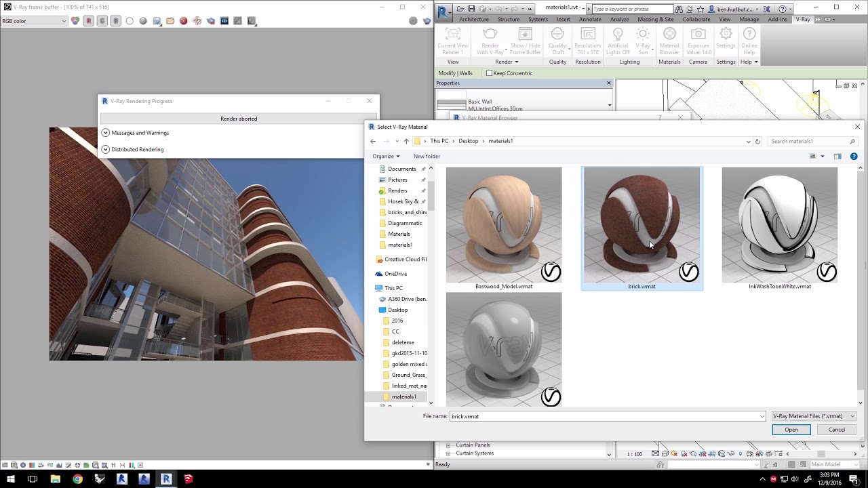Switch to the Architecture ribbon tab

click(473, 19)
